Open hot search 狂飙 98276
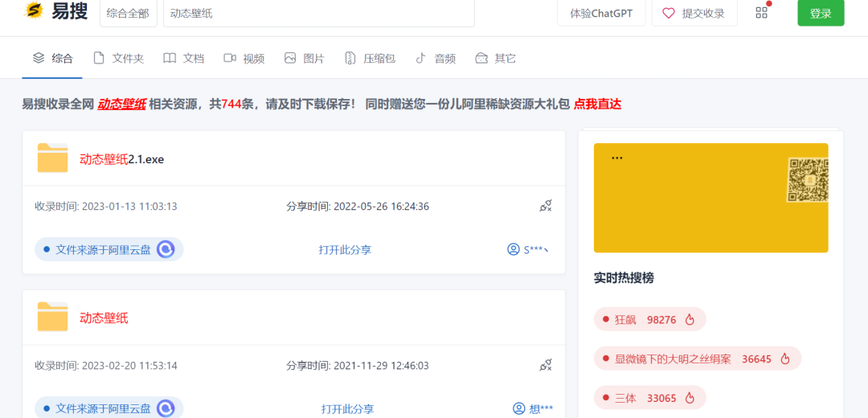 tap(650, 319)
